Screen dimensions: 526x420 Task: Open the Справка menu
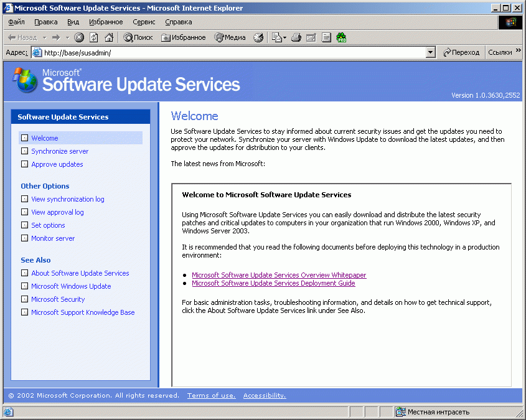point(179,22)
